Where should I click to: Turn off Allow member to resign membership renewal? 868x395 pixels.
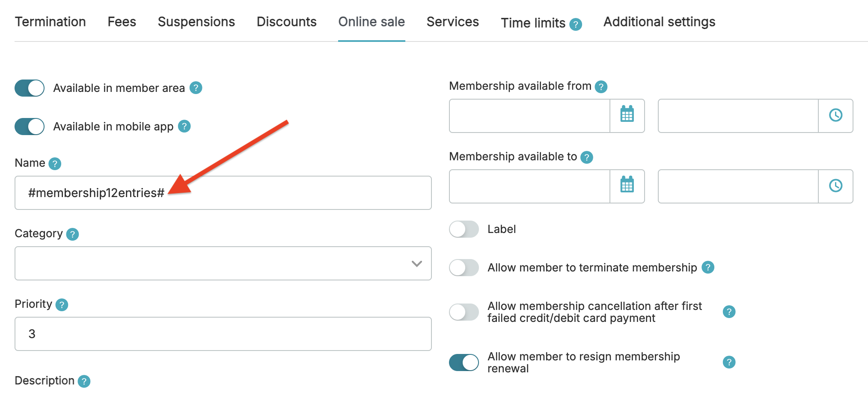point(464,363)
